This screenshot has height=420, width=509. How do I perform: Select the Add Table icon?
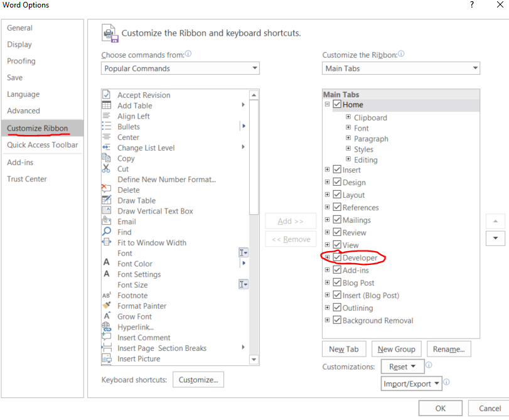[107, 105]
